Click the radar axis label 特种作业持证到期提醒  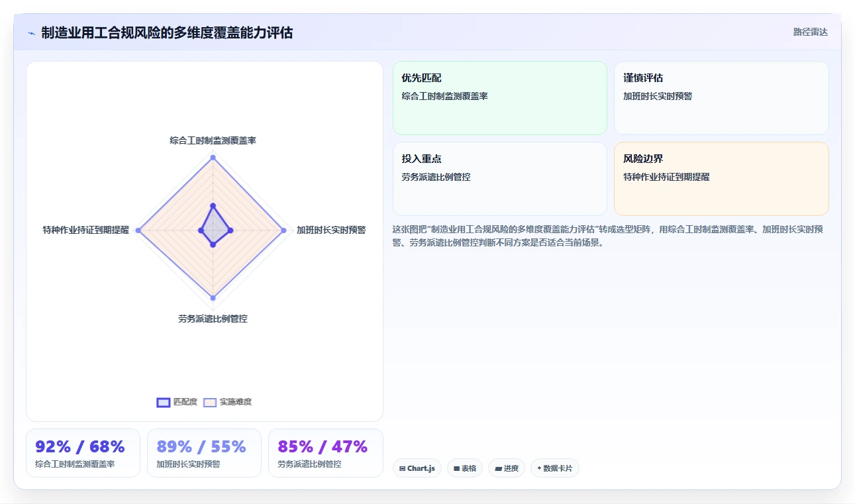(x=86, y=230)
